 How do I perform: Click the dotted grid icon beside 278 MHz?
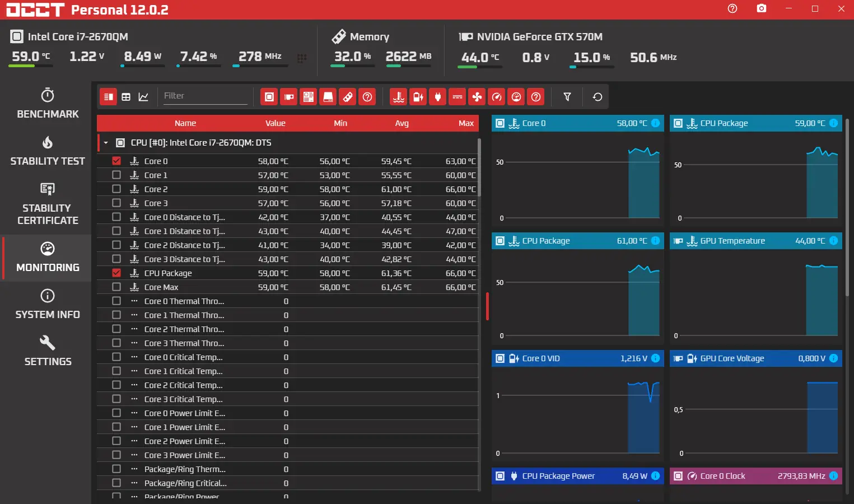tap(302, 58)
